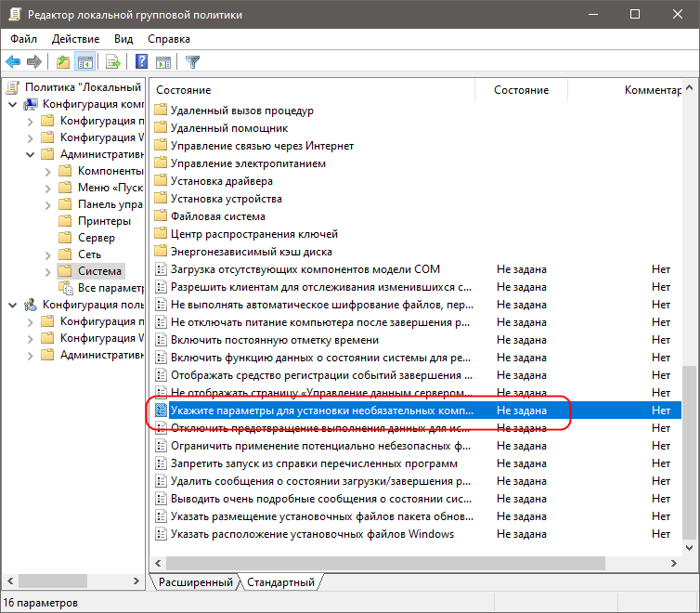Select policy Ограничить применение потенциально небезопасных

[416, 446]
